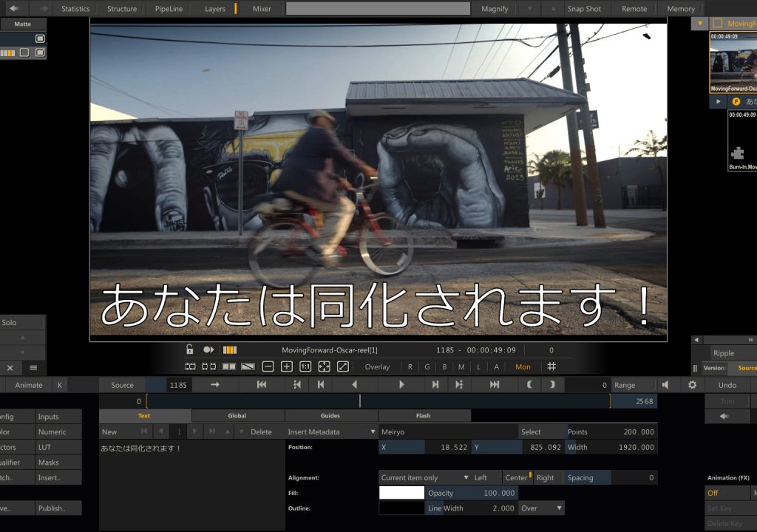Viewport: 757px width, 532px height.
Task: Set the out-point bracket
Action: click(x=552, y=385)
